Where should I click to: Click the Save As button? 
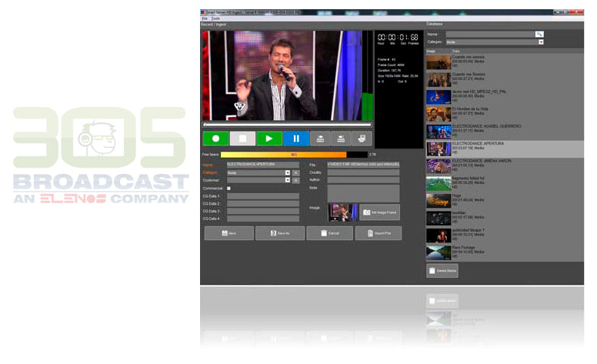click(279, 233)
